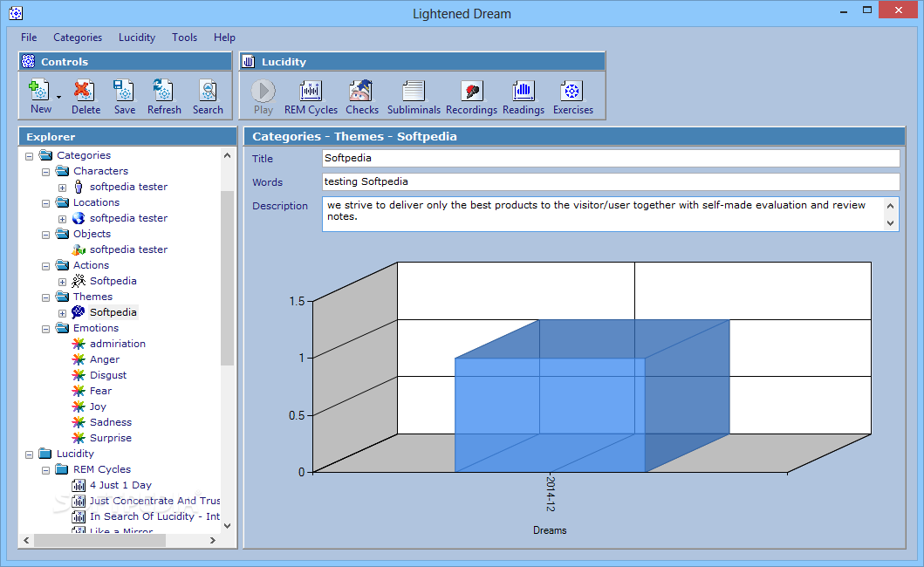Viewport: 924px width, 567px height.
Task: Expand softpedia tester under Characters
Action: pos(62,188)
